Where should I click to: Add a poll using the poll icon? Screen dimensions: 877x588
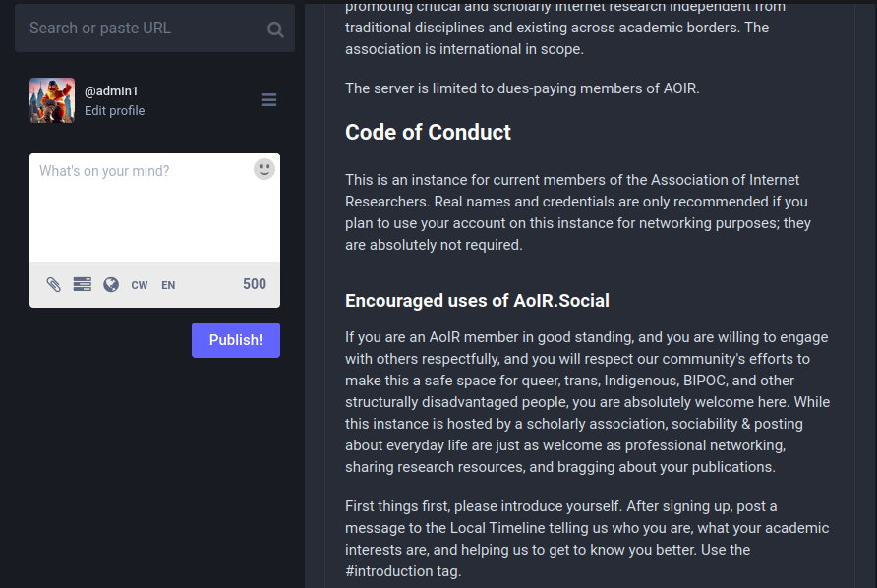point(82,284)
